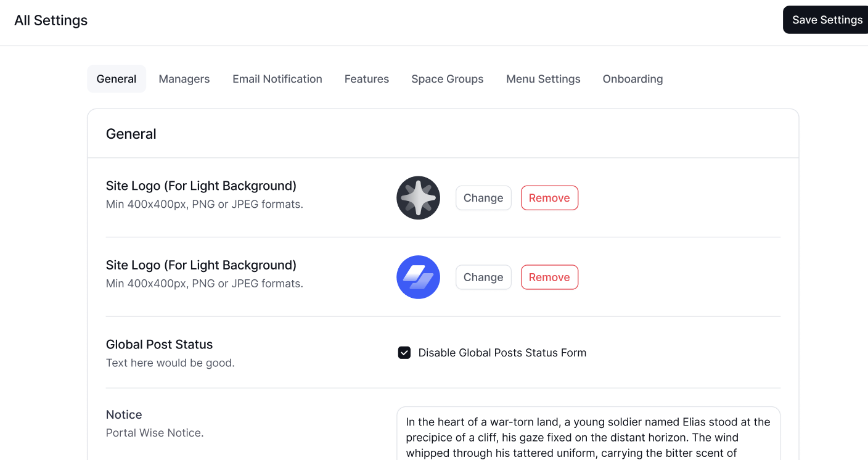Click the Portal Wise Notice description text
The width and height of the screenshot is (868, 460).
coord(155,432)
